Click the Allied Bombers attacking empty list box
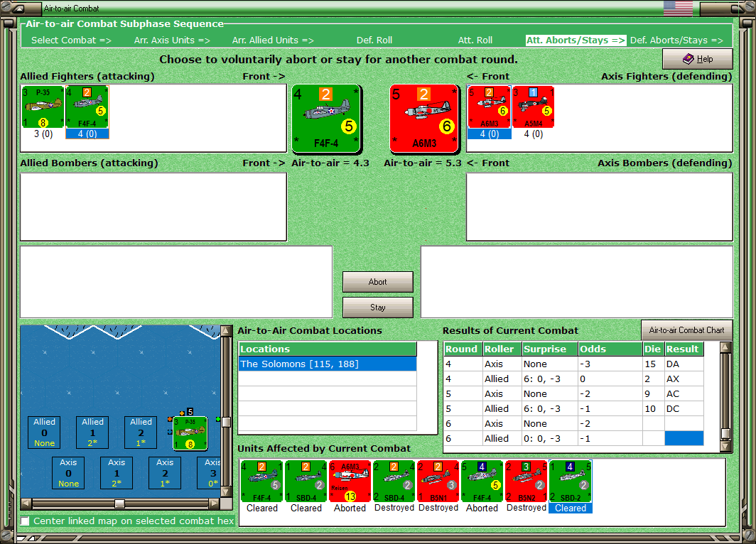 coord(153,207)
